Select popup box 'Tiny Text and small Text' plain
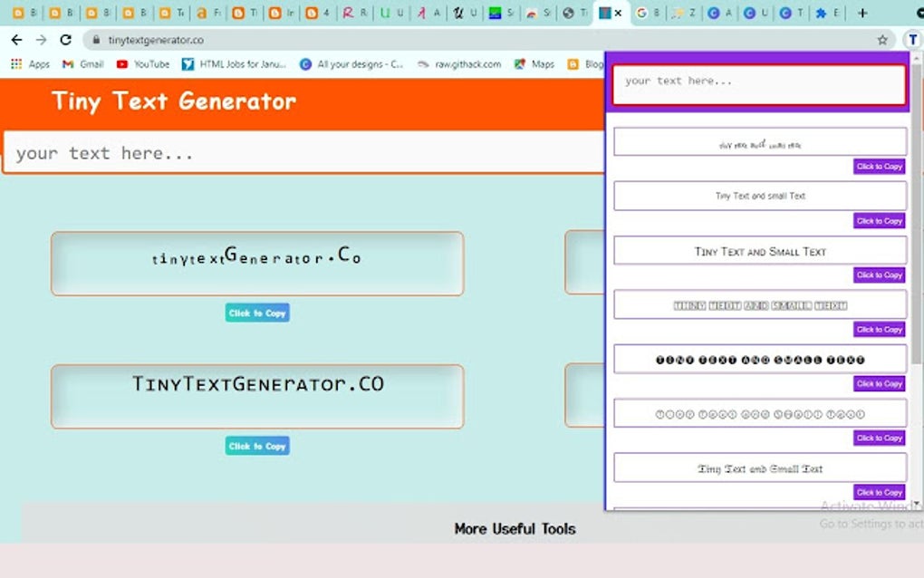Image resolution: width=924 pixels, height=578 pixels. point(760,197)
